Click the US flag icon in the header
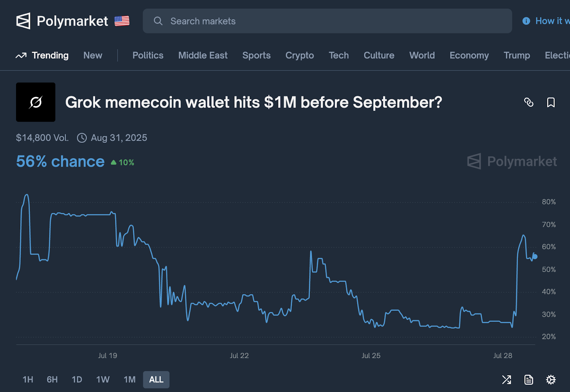 coord(121,21)
